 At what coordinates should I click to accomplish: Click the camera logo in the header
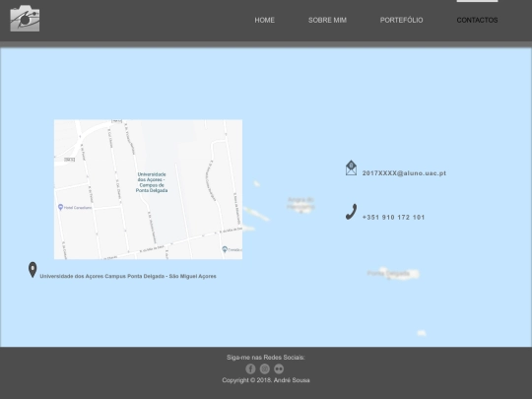25,19
